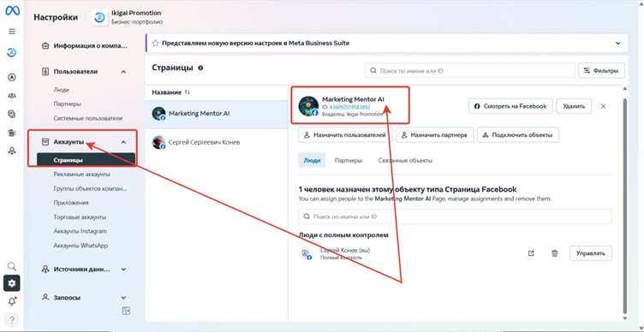The height and width of the screenshot is (332, 644).
Task: Click the info icon next to Страницы heading
Action: click(x=200, y=68)
